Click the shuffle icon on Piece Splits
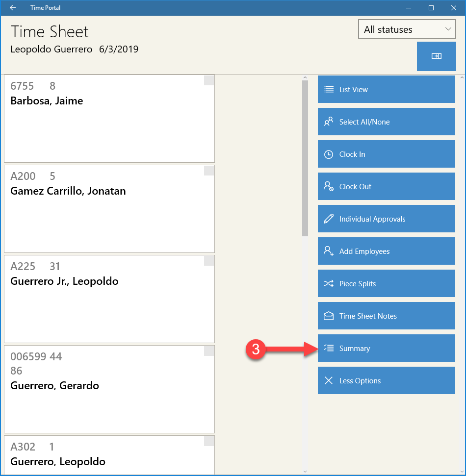The width and height of the screenshot is (466, 476). [x=328, y=283]
